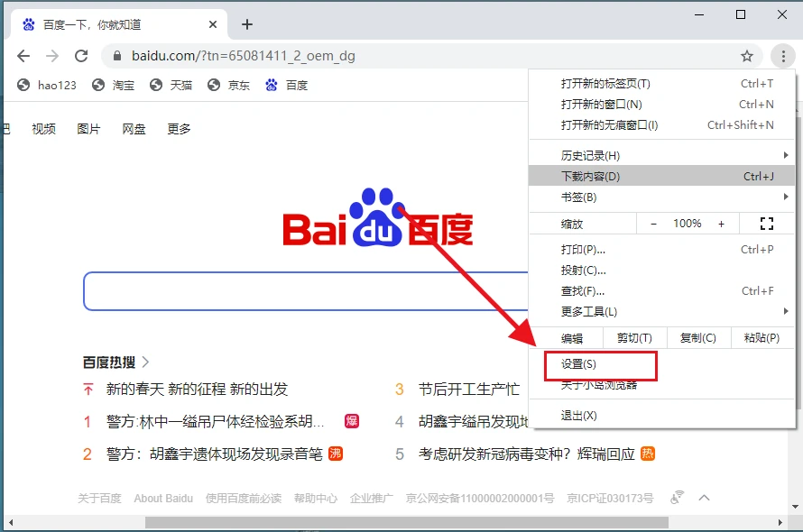Viewport: 803px width, 532px height.
Task: Expand the 书签(B) submenu
Action: pos(661,197)
